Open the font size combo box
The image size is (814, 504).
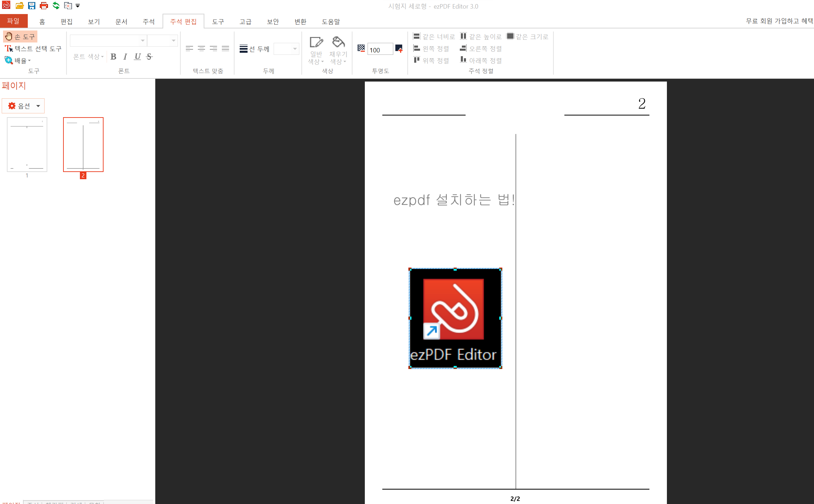pyautogui.click(x=163, y=40)
